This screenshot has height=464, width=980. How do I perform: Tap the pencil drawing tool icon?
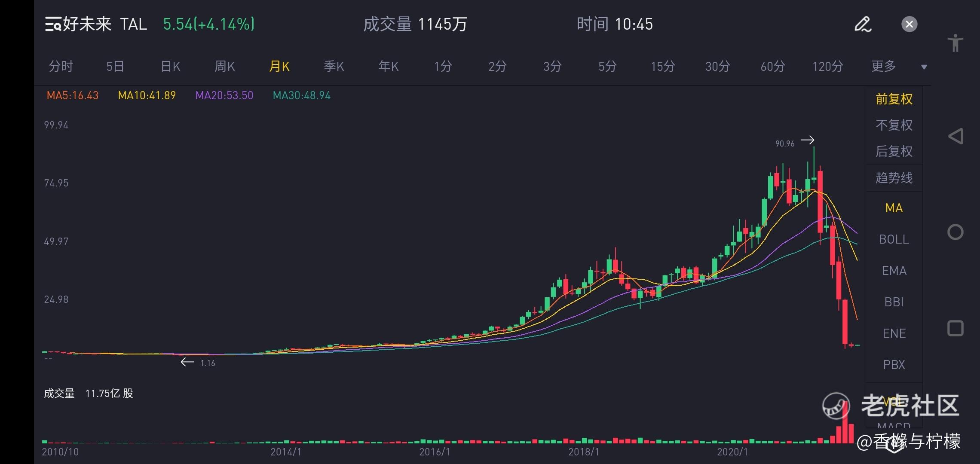863,24
